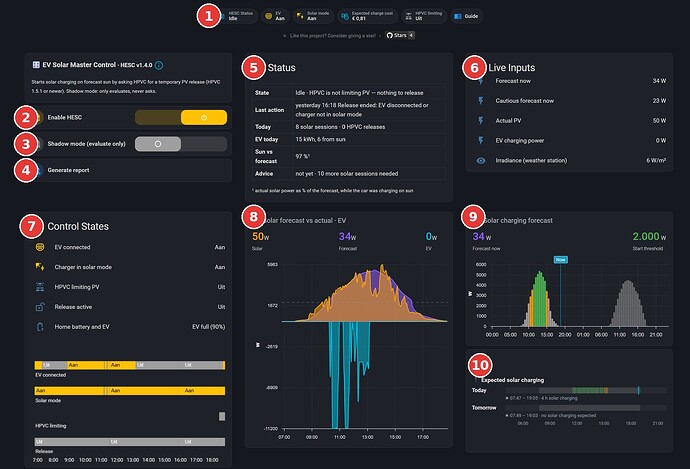Image resolution: width=690 pixels, height=469 pixels.
Task: Click the 'actual solar power as %' footnote
Action: click(x=333, y=191)
